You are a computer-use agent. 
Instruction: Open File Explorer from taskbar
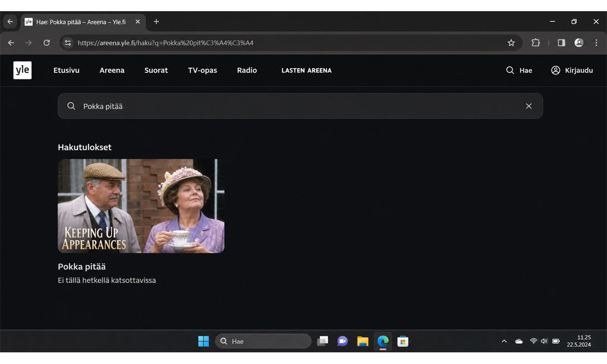click(x=363, y=341)
